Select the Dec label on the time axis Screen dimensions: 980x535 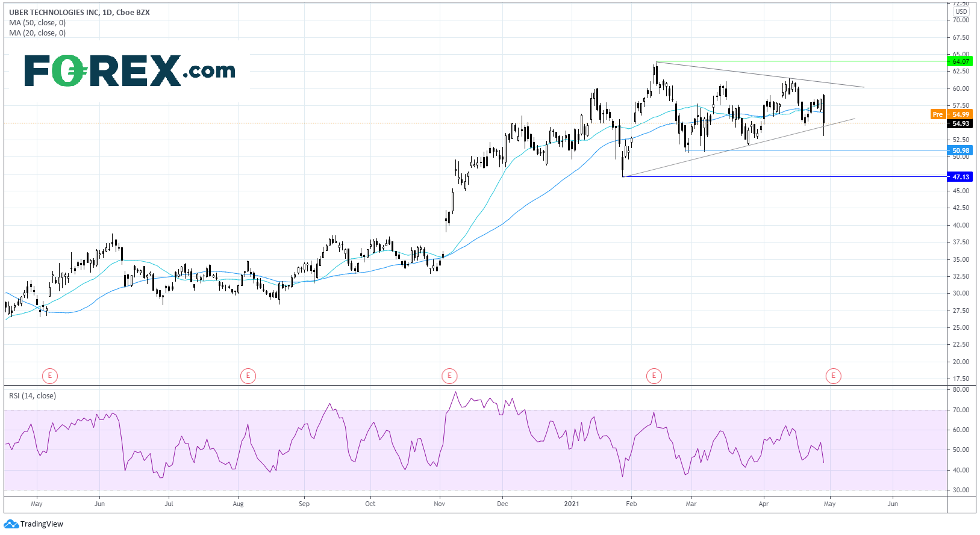click(x=502, y=504)
